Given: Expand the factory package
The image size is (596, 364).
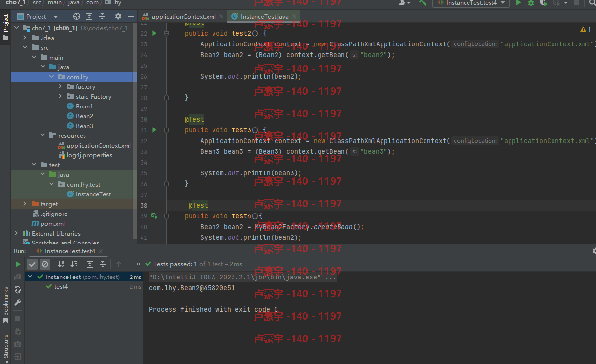Looking at the screenshot, I should pyautogui.click(x=60, y=86).
